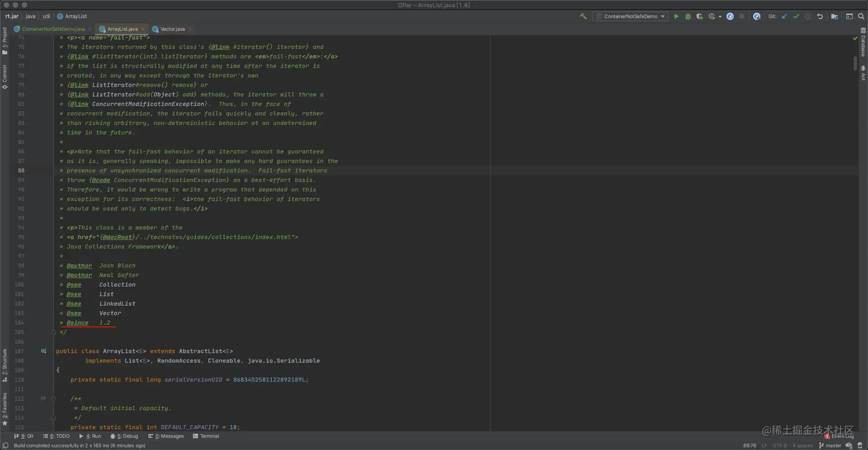The image size is (868, 450).
Task: Click the second blue gauge icon near Git
Action: [757, 17]
